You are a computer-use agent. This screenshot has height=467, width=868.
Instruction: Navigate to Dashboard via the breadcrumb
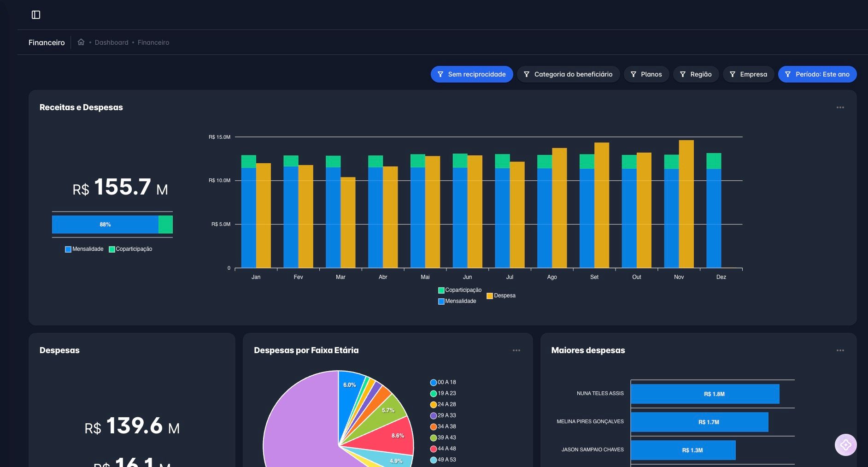111,42
